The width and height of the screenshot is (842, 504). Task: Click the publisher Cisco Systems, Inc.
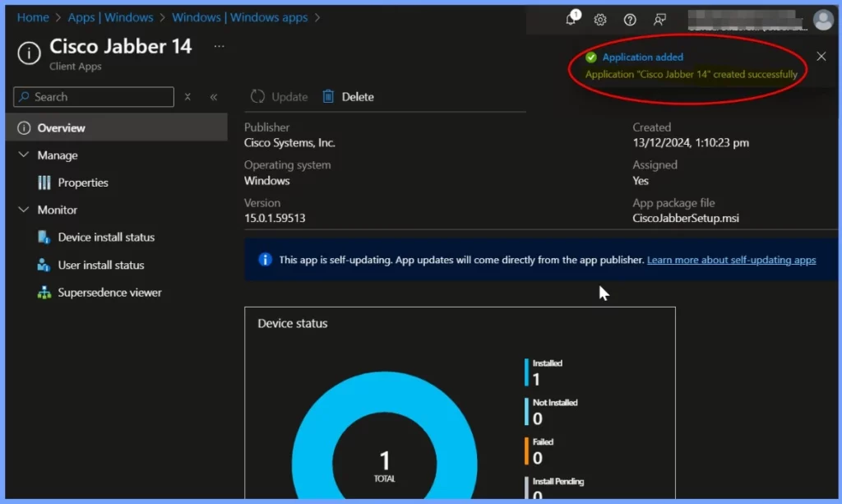(x=289, y=143)
